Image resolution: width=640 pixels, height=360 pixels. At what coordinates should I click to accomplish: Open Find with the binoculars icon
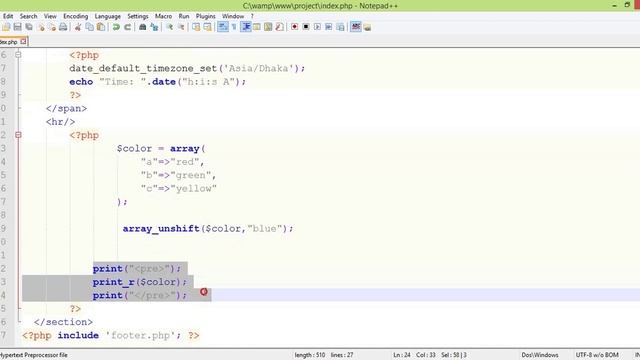(142, 27)
